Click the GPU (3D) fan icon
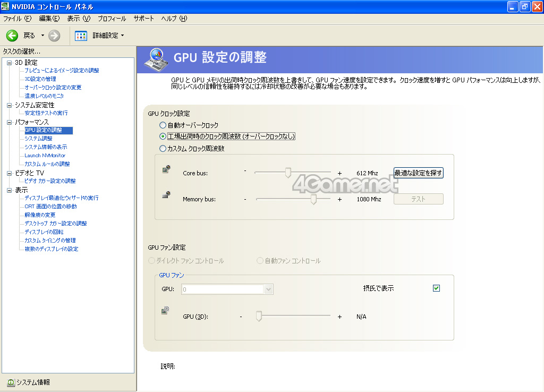The height and width of the screenshot is (392, 544). 166,311
